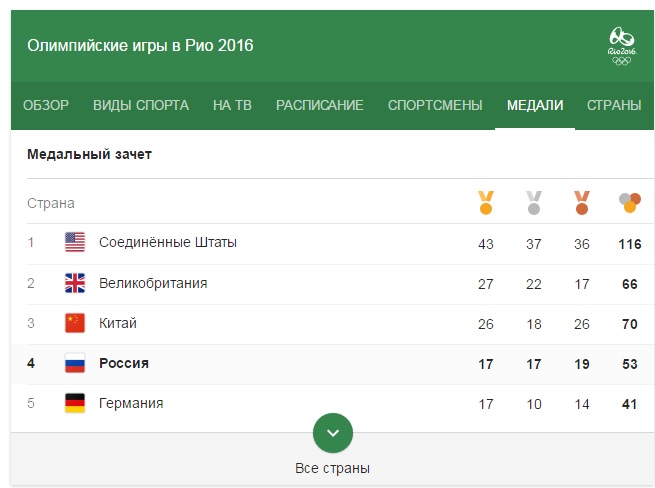Switch to the ВИДЫ СПОРТА tab
This screenshot has width=655, height=488.
click(x=141, y=105)
